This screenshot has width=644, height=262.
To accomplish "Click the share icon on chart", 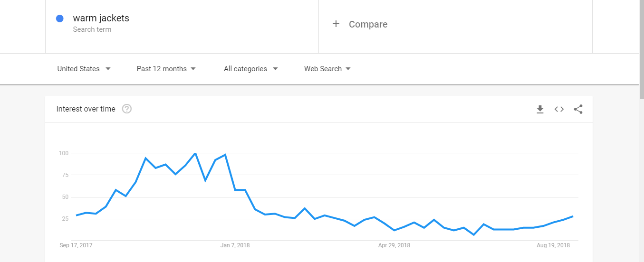I will click(x=578, y=109).
